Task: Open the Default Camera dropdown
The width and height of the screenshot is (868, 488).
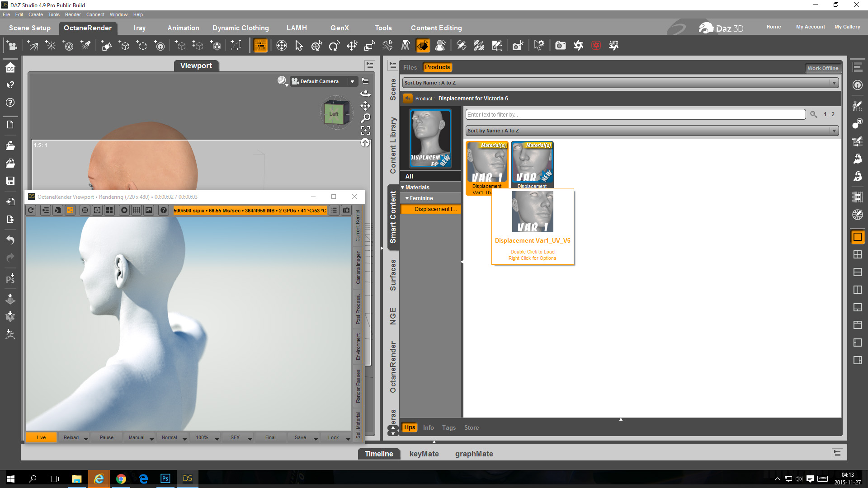Action: [352, 81]
